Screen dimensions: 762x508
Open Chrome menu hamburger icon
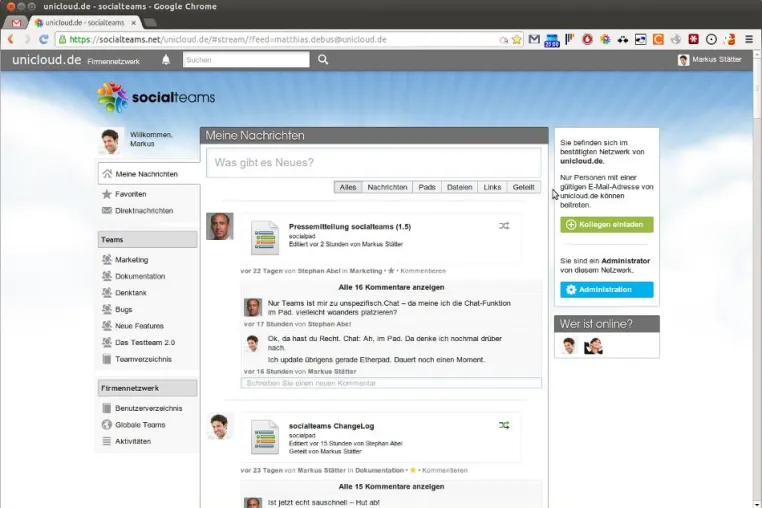749,39
